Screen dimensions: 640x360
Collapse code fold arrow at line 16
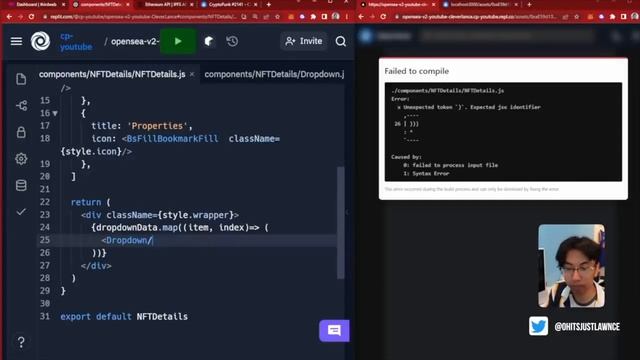55,113
